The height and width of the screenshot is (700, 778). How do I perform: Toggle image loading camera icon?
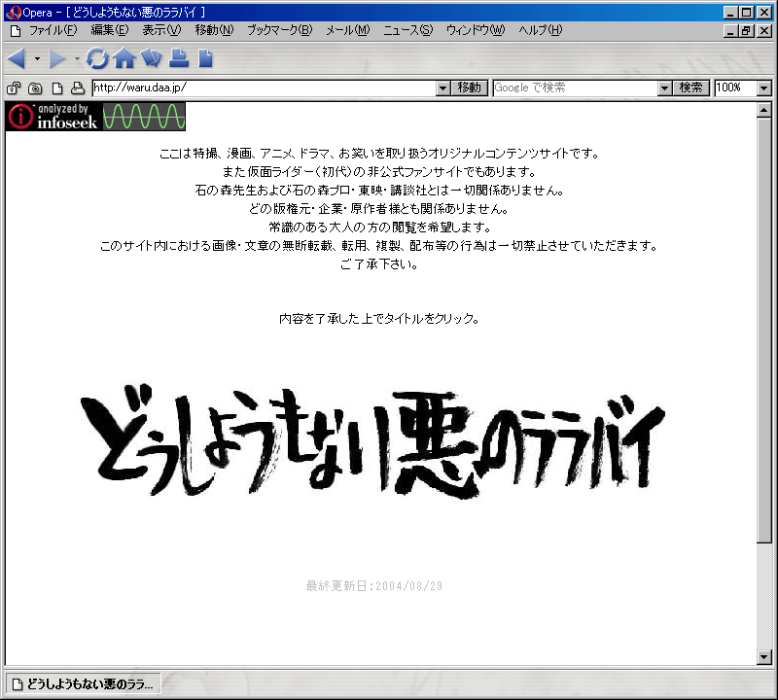[35, 88]
